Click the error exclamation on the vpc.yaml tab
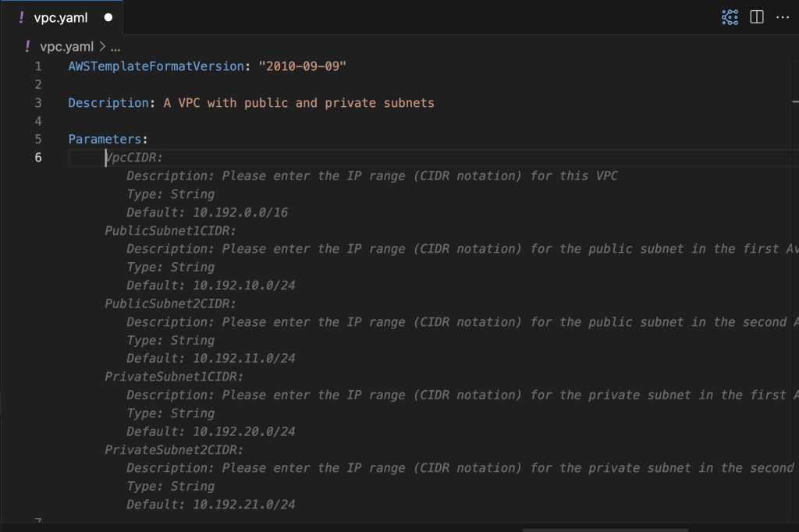The height and width of the screenshot is (532, 799). pyautogui.click(x=20, y=15)
